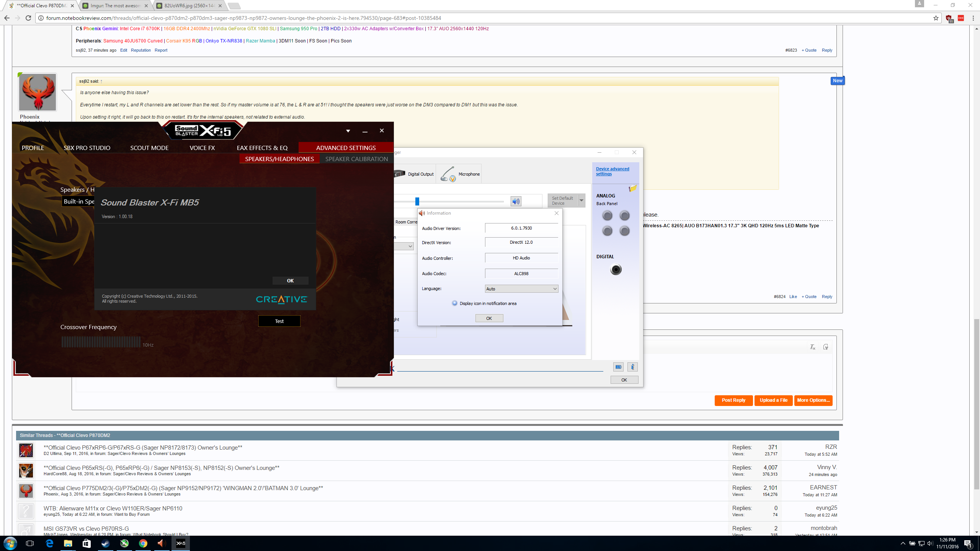The width and height of the screenshot is (980, 551).
Task: Click the browser address bar URL
Action: (243, 18)
